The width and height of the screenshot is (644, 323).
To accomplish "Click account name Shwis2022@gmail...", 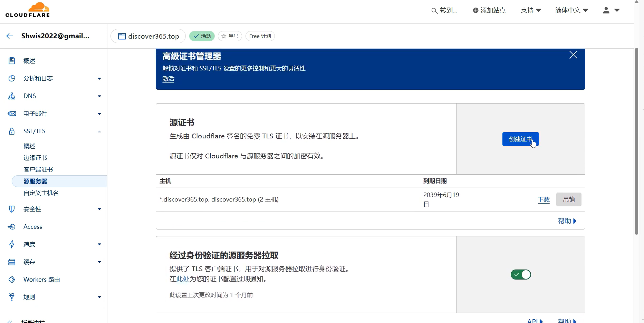I will 55,36.
